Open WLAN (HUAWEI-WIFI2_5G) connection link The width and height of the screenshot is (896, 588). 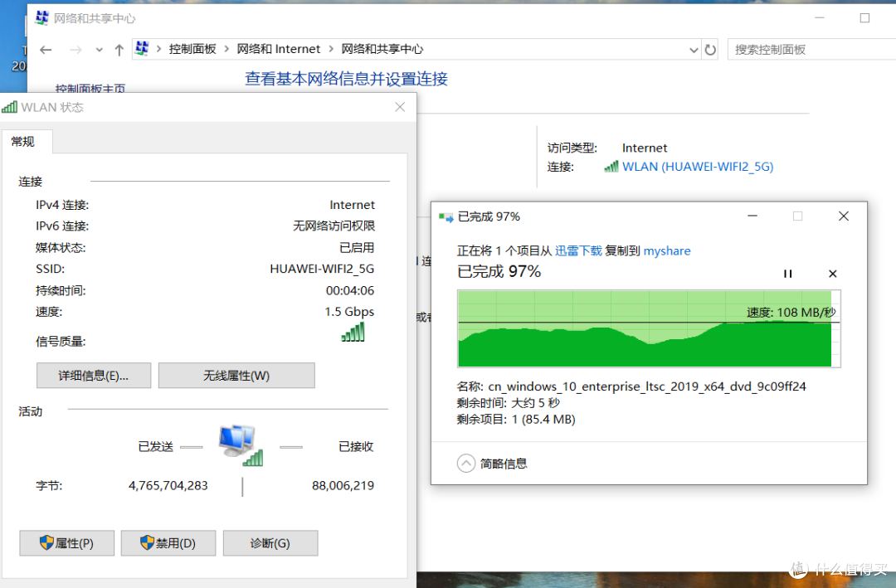(698, 167)
